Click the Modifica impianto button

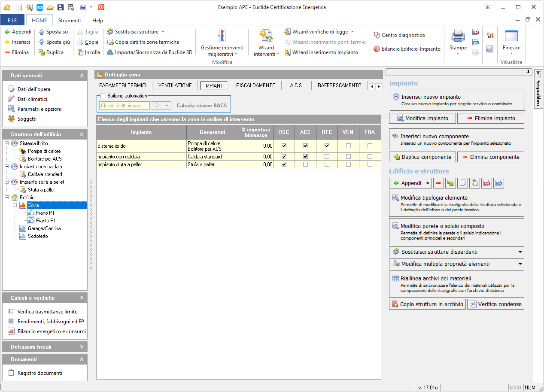(x=422, y=118)
